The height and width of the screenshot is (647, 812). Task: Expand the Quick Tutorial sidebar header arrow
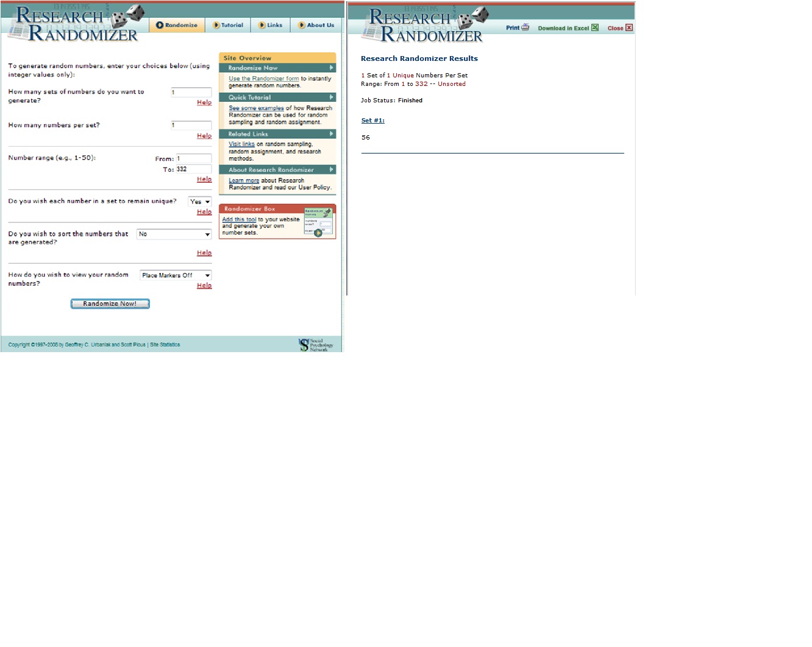click(x=332, y=97)
